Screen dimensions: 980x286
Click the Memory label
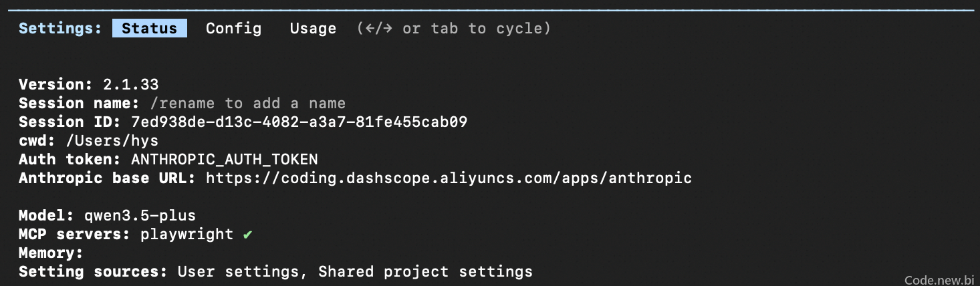pyautogui.click(x=51, y=253)
